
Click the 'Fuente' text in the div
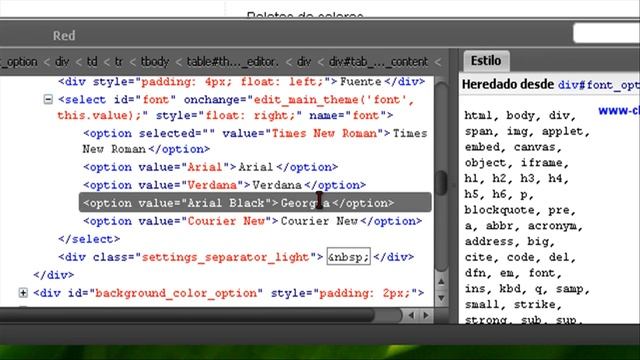[361, 82]
